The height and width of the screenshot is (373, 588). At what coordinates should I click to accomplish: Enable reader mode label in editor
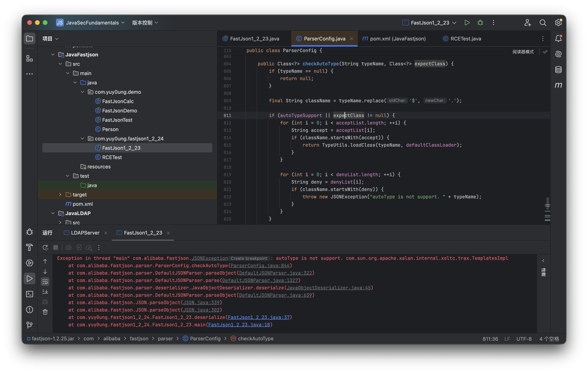point(523,52)
